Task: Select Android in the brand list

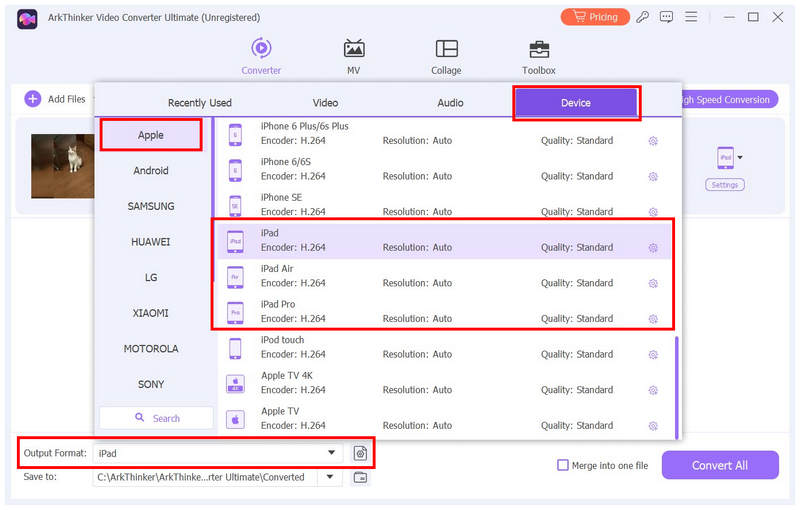Action: tap(151, 171)
